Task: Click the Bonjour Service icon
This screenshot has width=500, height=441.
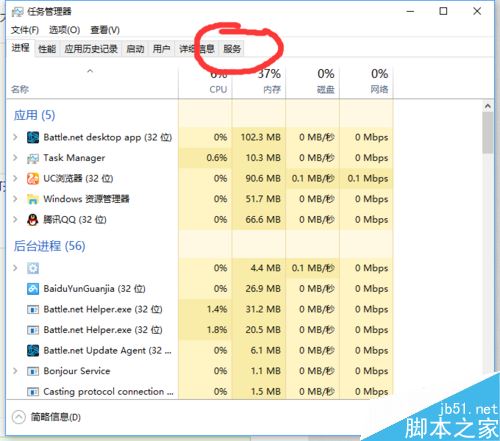Action: coord(33,371)
